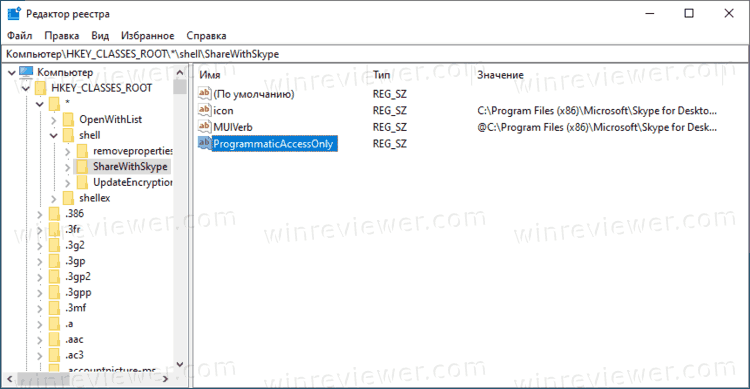The height and width of the screenshot is (389, 750).
Task: Select the ProgrammaticAccessOnly value name
Action: (275, 144)
